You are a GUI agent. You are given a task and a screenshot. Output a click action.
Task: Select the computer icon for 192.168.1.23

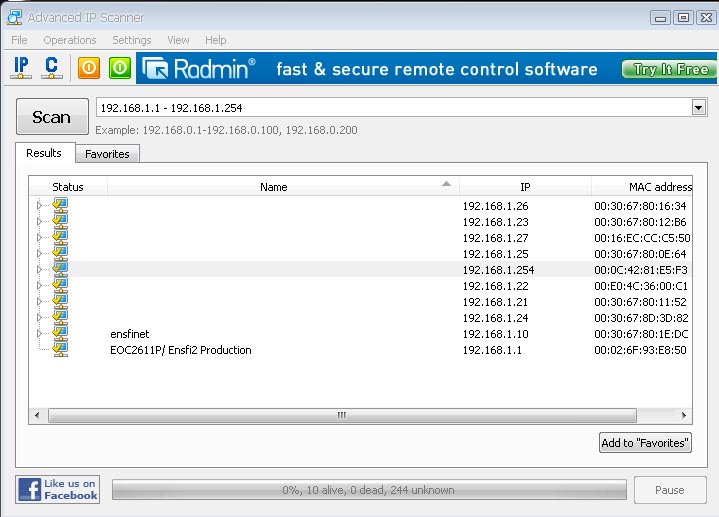click(x=60, y=222)
